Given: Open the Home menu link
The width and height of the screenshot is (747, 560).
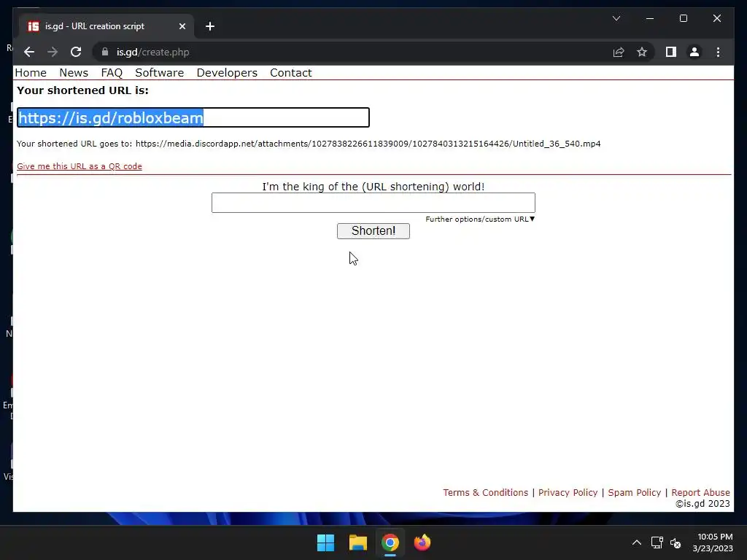Looking at the screenshot, I should coord(31,73).
